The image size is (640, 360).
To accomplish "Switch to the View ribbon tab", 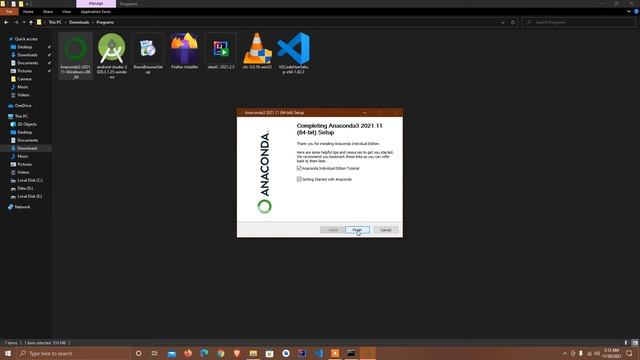I will tap(67, 12).
